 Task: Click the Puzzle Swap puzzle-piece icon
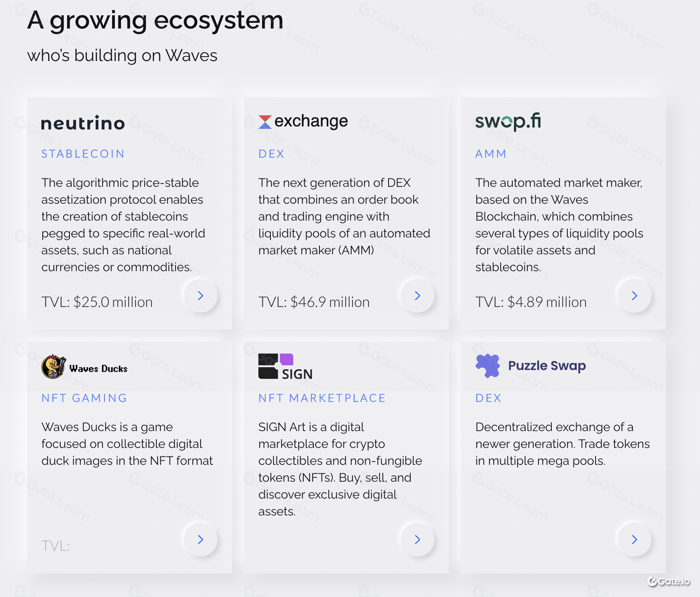487,366
